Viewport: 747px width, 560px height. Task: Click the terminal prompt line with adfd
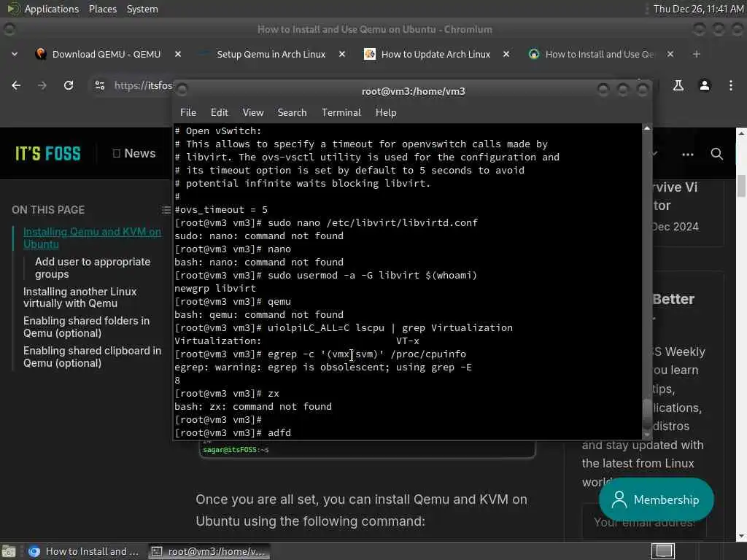click(233, 433)
